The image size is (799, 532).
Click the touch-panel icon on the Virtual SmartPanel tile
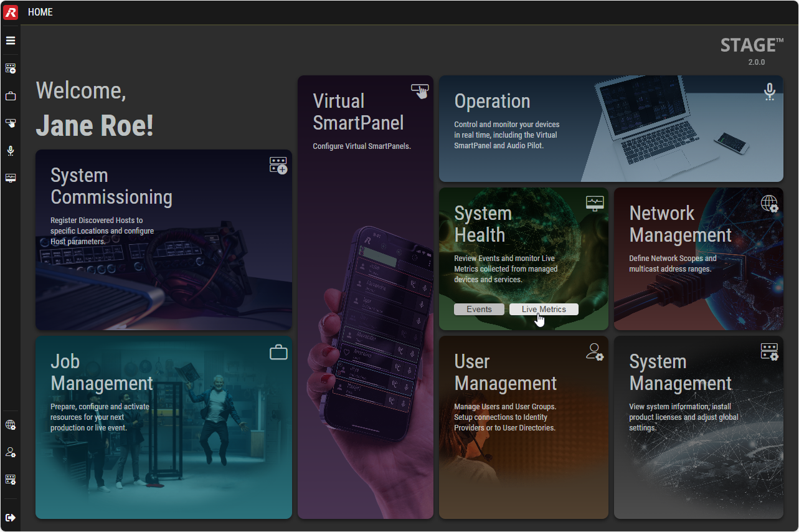420,91
